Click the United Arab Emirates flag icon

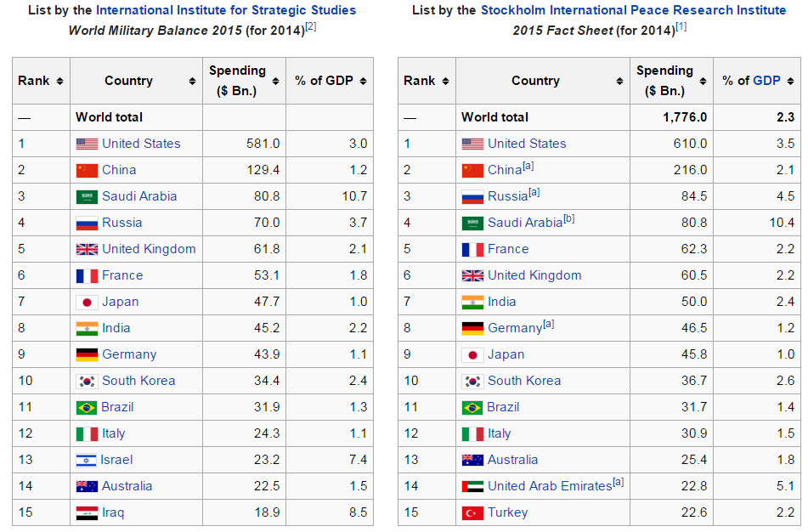coord(472,487)
